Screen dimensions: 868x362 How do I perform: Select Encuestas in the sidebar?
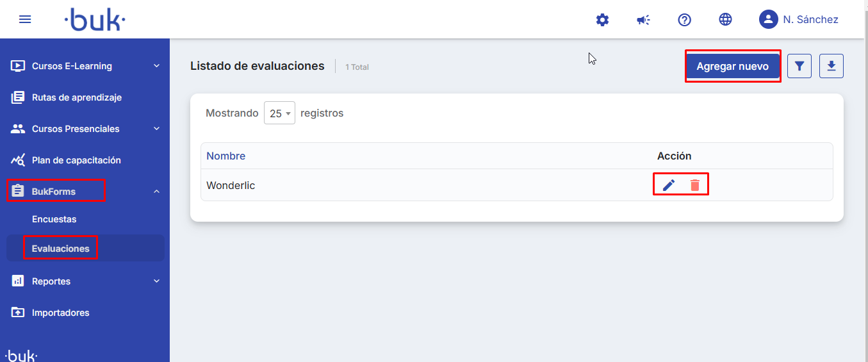click(54, 219)
